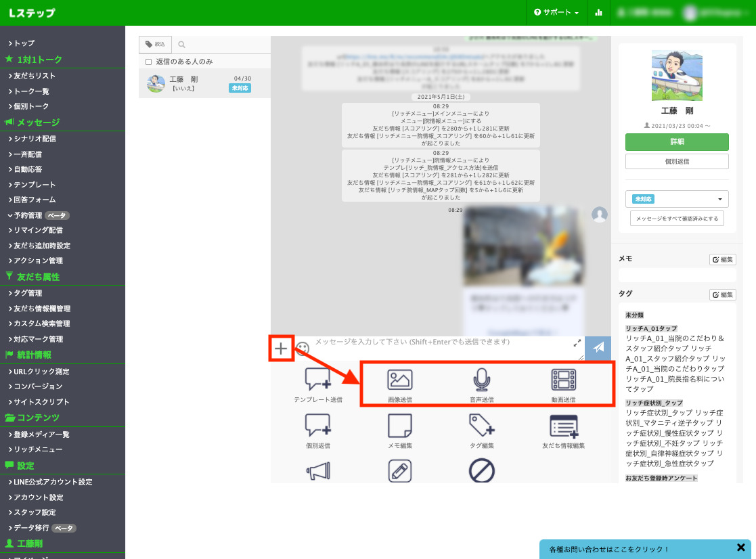This screenshot has width=756, height=559.
Task: Click the paper plane send icon
Action: [x=598, y=348]
